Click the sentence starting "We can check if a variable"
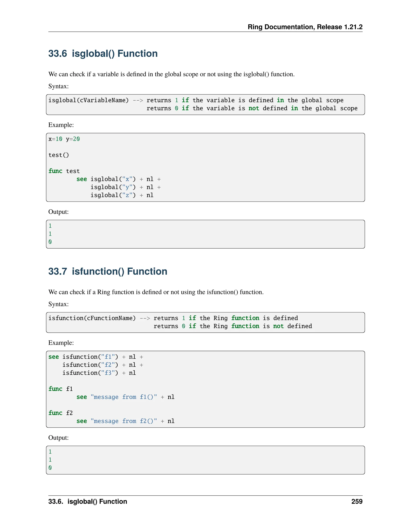This screenshot has height=532, width=411. (x=171, y=74)
